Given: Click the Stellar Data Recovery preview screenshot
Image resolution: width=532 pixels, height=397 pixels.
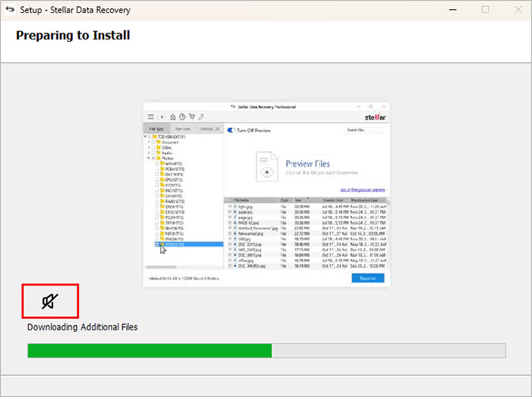Looking at the screenshot, I should click(267, 194).
